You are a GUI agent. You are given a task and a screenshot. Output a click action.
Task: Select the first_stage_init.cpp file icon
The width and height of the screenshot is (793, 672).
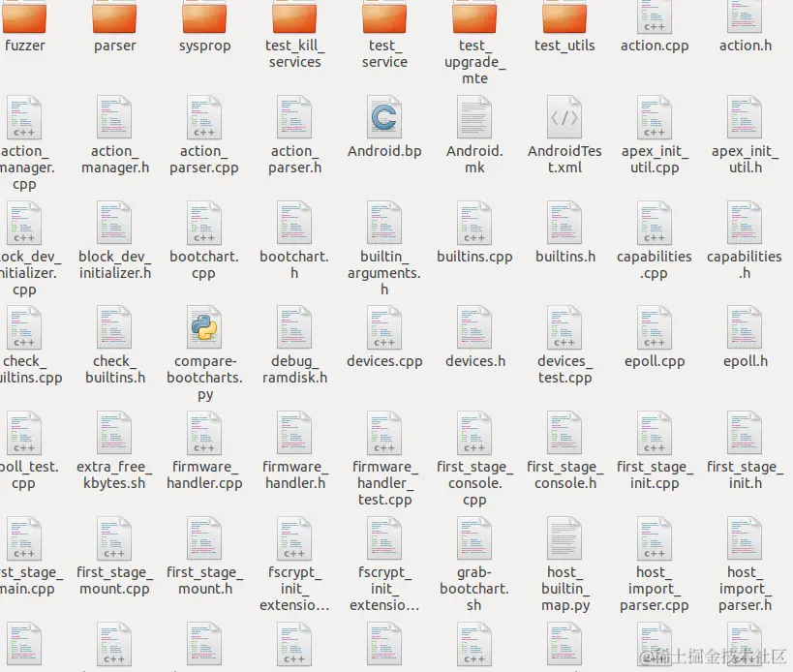pos(655,433)
